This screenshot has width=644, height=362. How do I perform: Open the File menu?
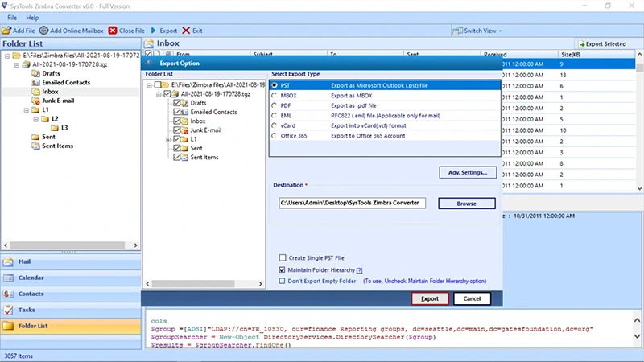point(12,17)
